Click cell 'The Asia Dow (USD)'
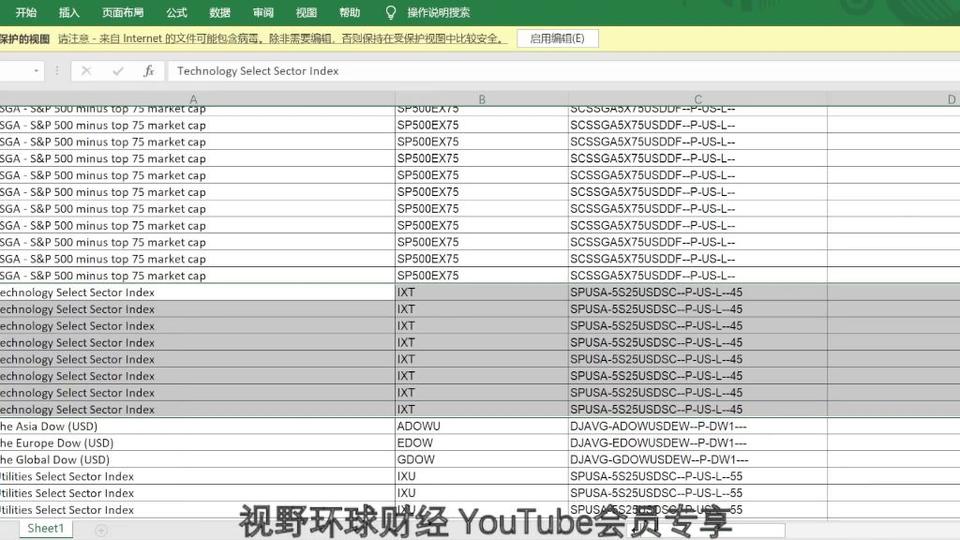960x540 pixels. [x=197, y=426]
